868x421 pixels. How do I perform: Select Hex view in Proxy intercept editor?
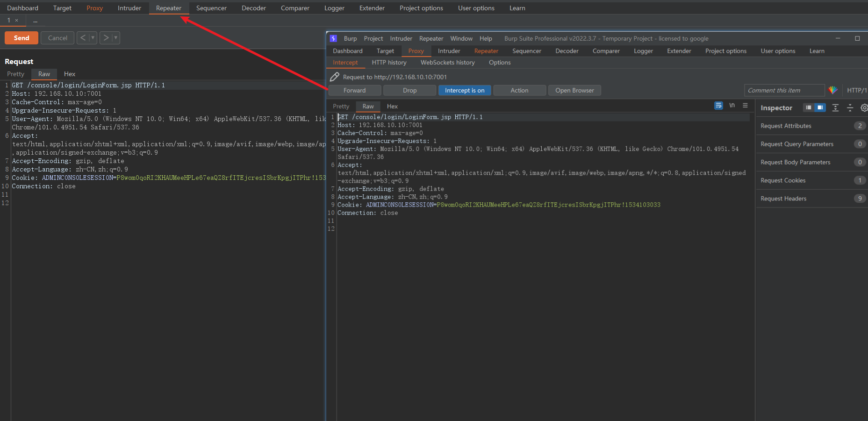392,106
